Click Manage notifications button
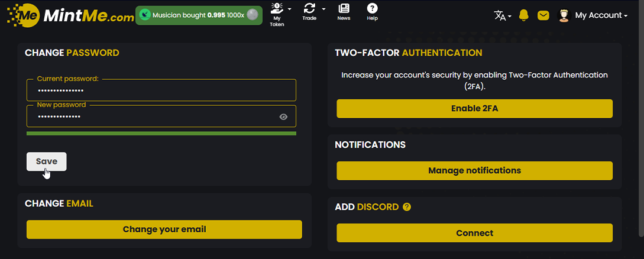Image resolution: width=644 pixels, height=259 pixels. (x=474, y=170)
